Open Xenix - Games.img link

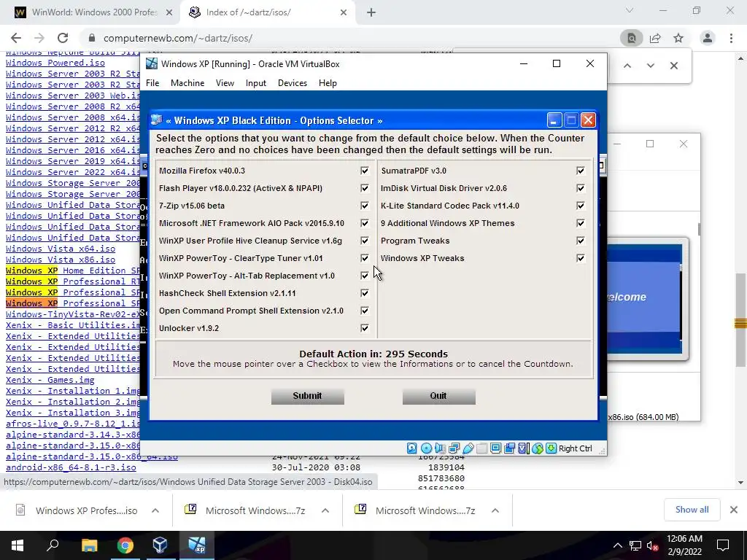tap(50, 380)
